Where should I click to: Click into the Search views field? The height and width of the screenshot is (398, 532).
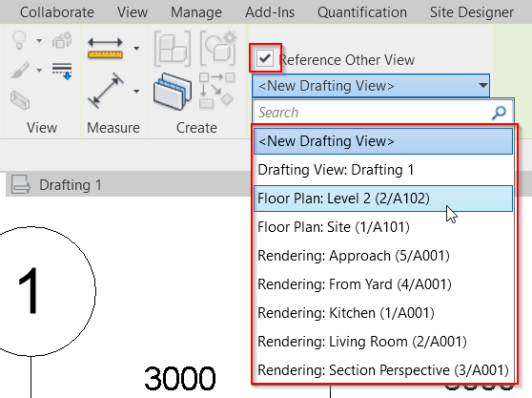(372, 113)
